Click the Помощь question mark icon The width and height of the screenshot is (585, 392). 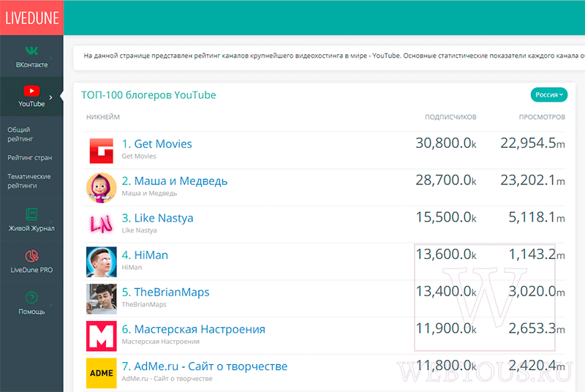[x=31, y=298]
